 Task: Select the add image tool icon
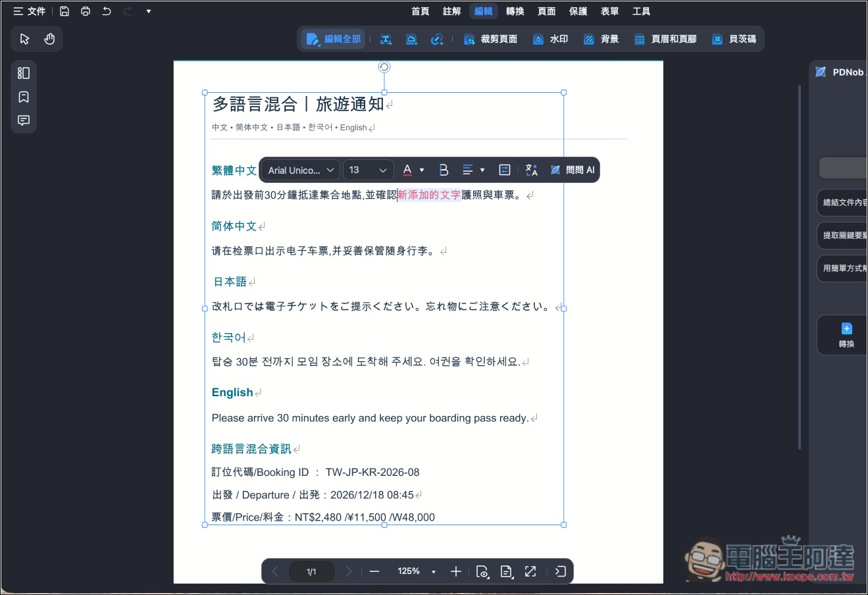tap(412, 39)
